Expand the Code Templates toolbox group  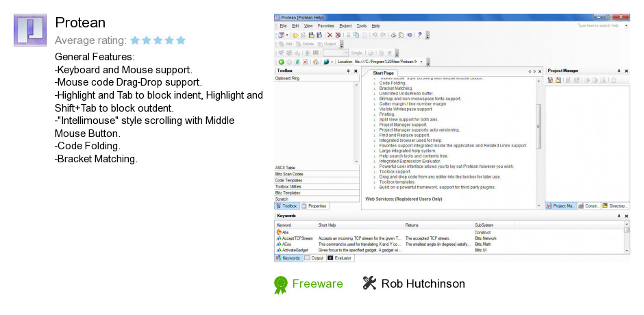click(317, 180)
